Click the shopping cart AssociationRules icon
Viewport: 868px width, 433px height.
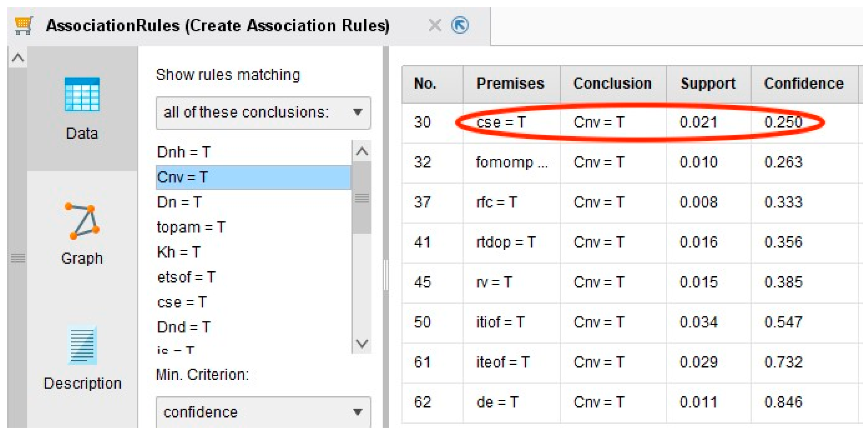coord(24,25)
